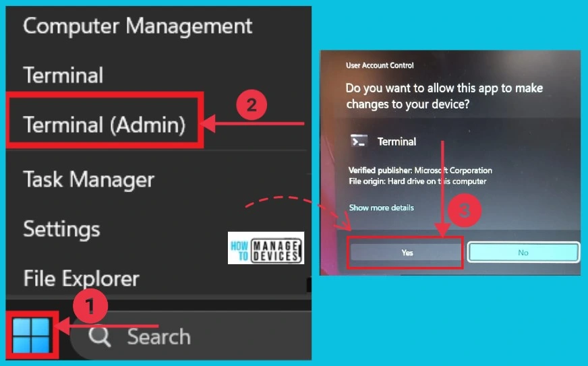Launch File Explorer from the menu
The width and height of the screenshot is (588, 366).
81,278
